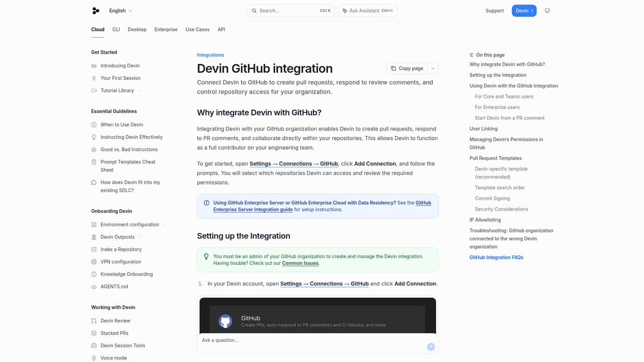
Task: Click the When to Use Devin icon
Action: [94, 125]
